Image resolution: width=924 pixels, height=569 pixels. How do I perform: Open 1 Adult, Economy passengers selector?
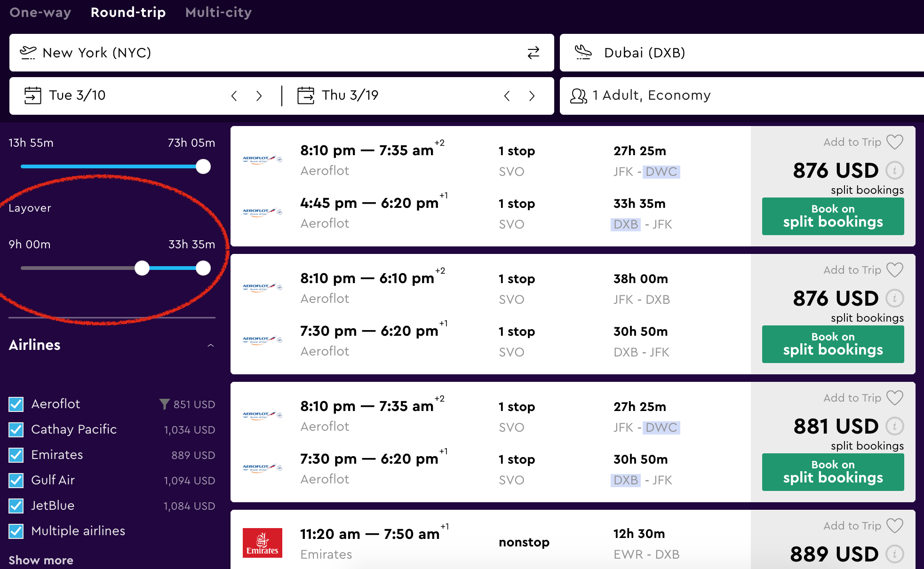click(742, 96)
